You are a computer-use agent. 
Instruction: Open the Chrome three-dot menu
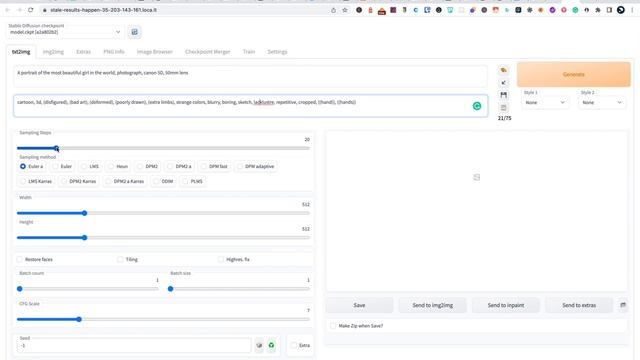pos(632,10)
